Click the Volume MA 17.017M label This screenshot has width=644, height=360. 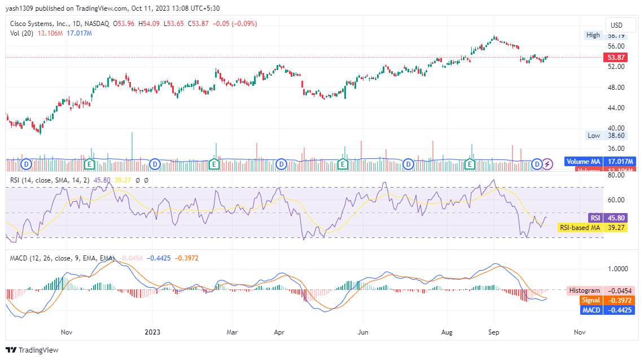[601, 161]
